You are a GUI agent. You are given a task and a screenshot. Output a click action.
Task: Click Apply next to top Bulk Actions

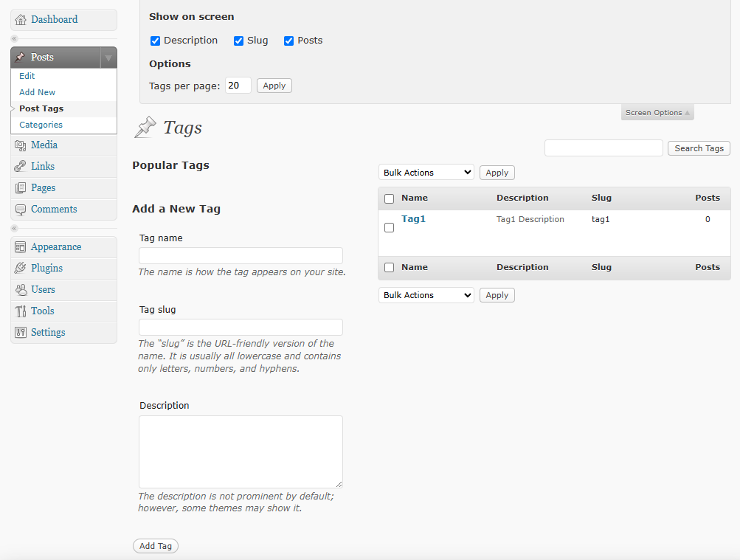coord(497,172)
